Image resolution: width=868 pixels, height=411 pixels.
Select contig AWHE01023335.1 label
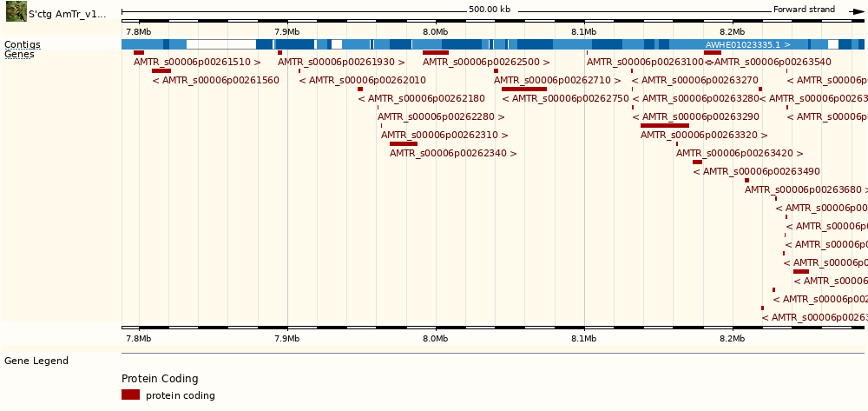pyautogui.click(x=747, y=44)
